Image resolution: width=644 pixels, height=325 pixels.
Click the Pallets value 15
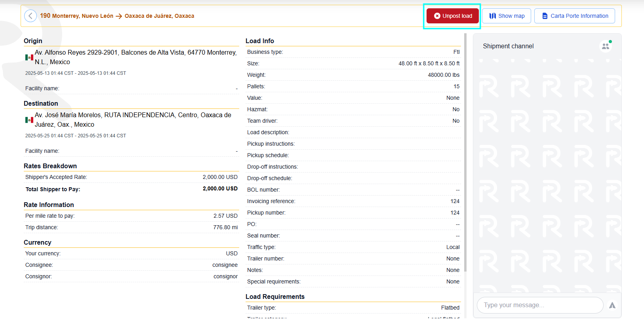(457, 86)
